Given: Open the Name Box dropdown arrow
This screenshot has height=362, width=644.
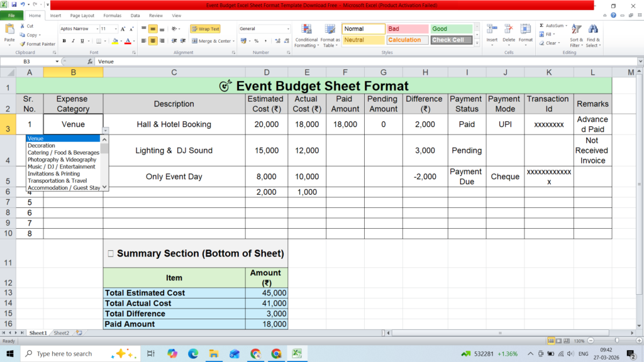Looking at the screenshot, I should (x=57, y=62).
